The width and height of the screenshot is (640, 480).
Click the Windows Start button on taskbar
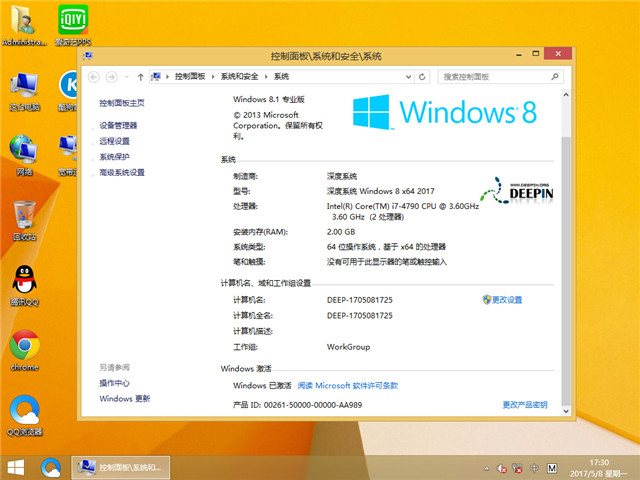tap(16, 467)
